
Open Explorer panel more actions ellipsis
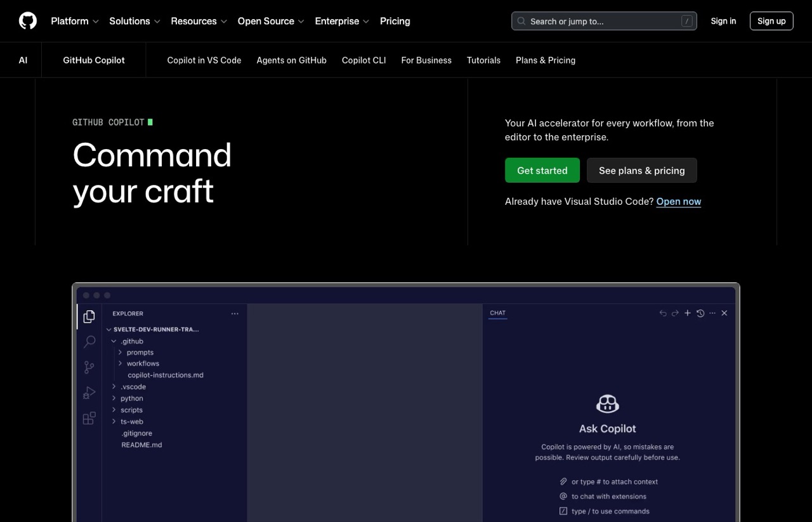(235, 313)
